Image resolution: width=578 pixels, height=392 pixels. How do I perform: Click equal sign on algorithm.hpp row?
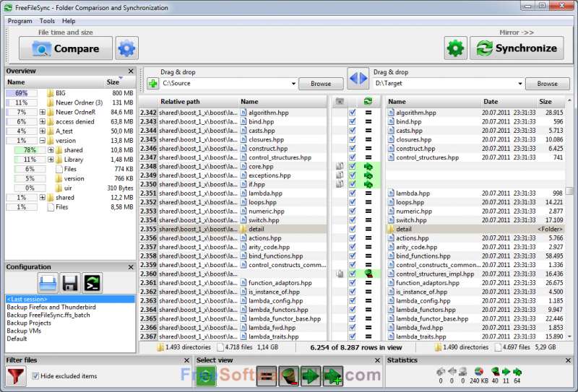(x=368, y=113)
